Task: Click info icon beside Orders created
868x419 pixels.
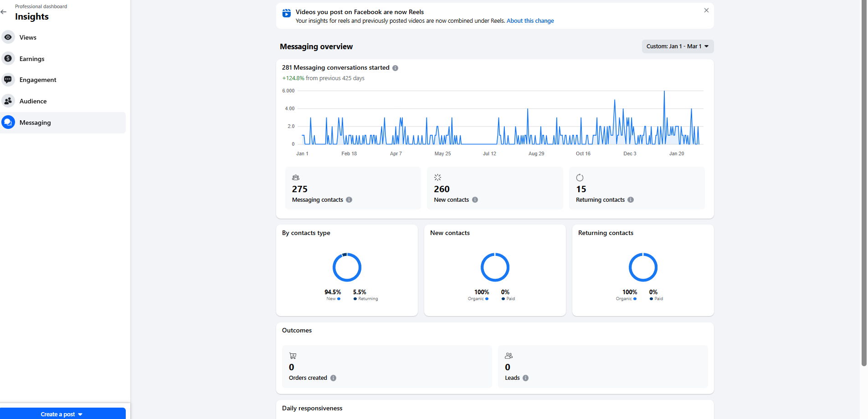Action: [333, 378]
